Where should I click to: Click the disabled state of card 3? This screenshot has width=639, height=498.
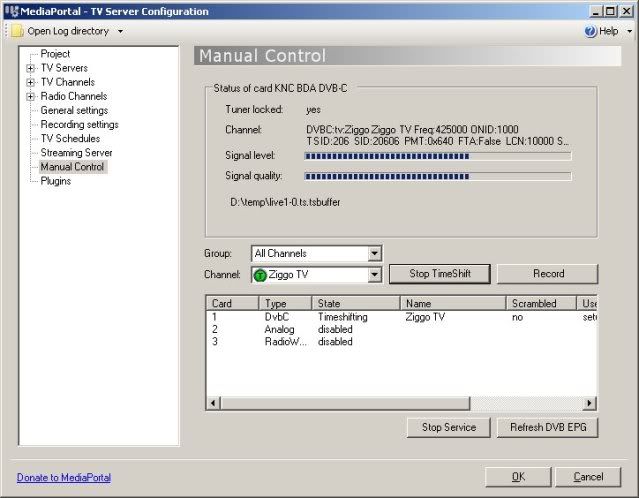pyautogui.click(x=335, y=342)
